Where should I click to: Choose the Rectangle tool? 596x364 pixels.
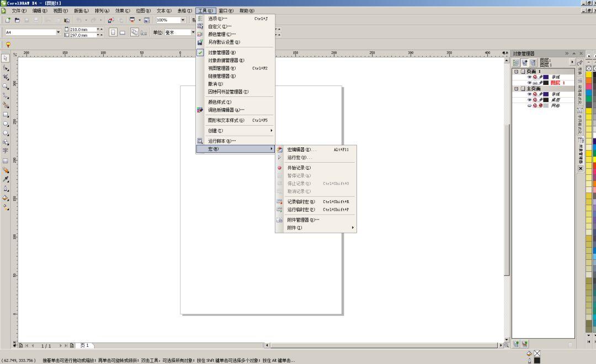[x=6, y=115]
